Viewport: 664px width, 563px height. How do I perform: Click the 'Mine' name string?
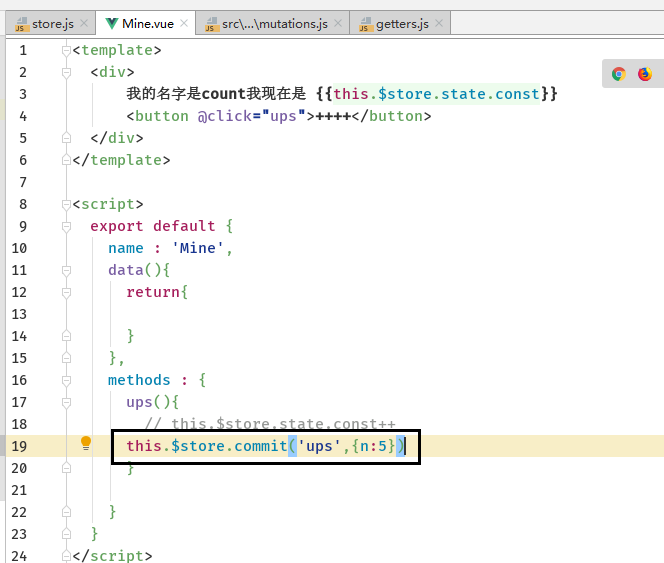tap(198, 248)
